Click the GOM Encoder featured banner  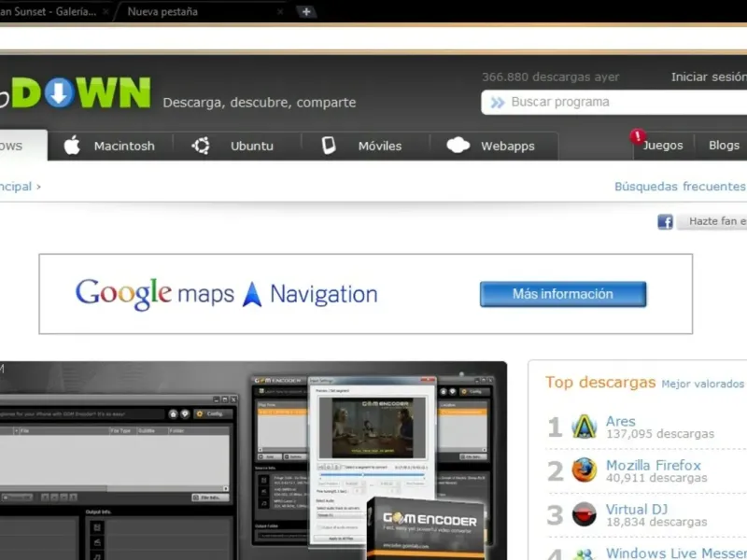point(253,460)
